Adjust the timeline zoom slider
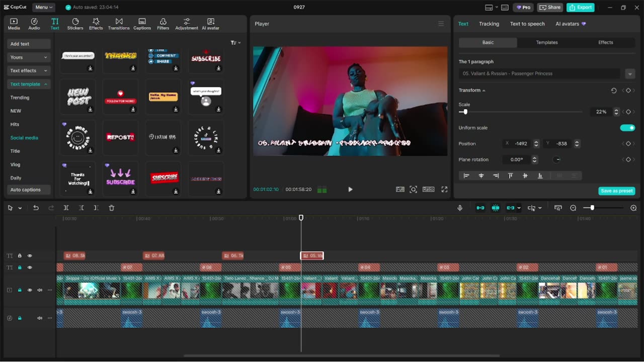Image resolution: width=644 pixels, height=362 pixels. [x=592, y=208]
